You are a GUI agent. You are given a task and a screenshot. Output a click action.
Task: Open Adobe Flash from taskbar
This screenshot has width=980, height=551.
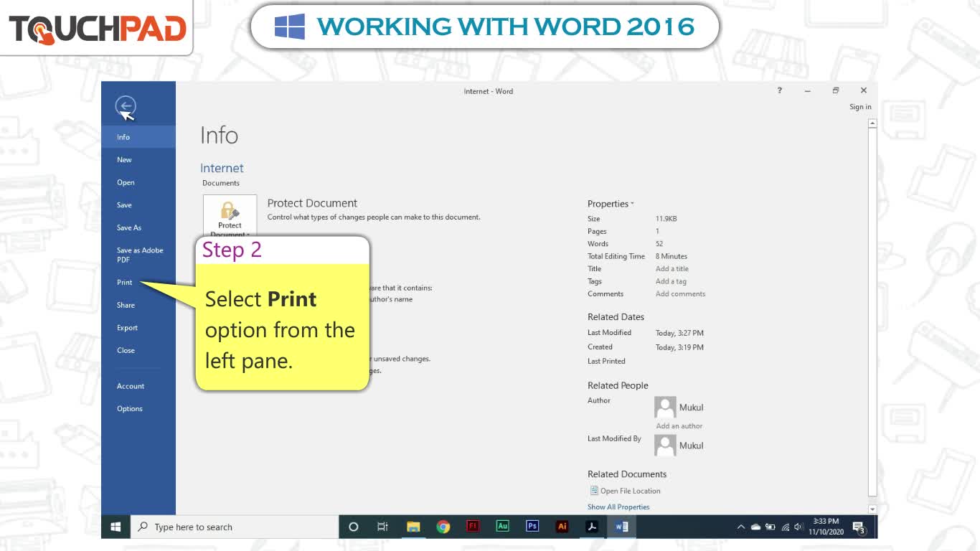(473, 526)
